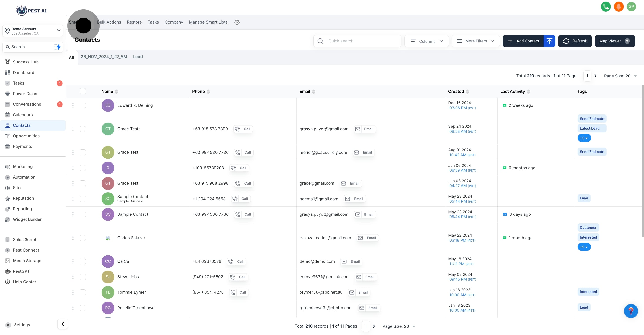This screenshot has width=644, height=335.
Task: Open Bulk Actions menu item
Action: point(109,22)
